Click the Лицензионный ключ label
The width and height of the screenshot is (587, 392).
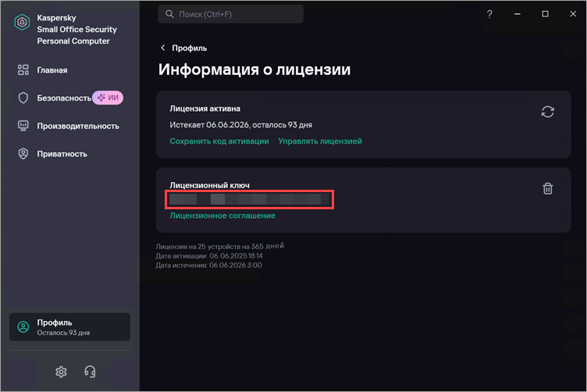(209, 185)
